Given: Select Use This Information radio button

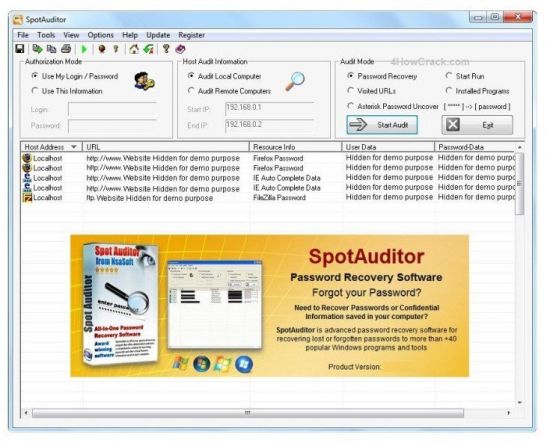Looking at the screenshot, I should 35,90.
